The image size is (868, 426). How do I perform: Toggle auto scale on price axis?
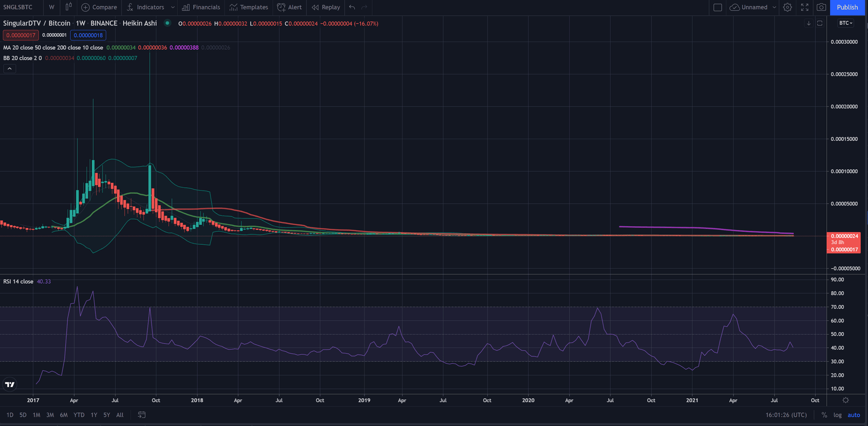click(854, 415)
